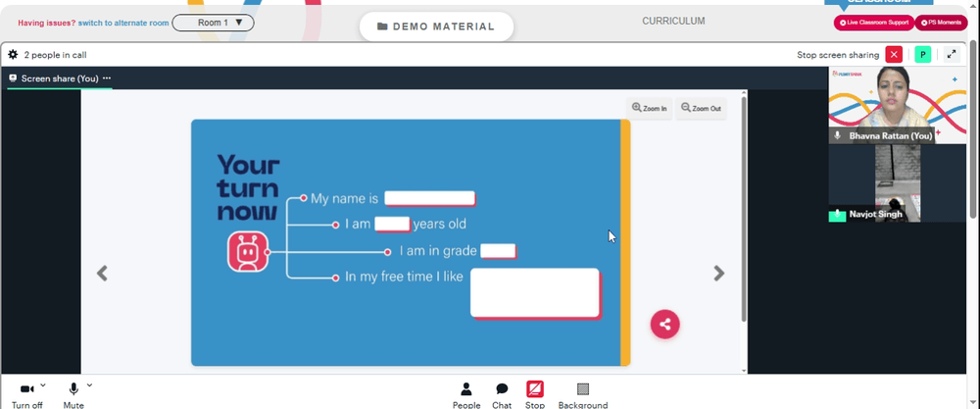Turn off the camera

tap(27, 396)
